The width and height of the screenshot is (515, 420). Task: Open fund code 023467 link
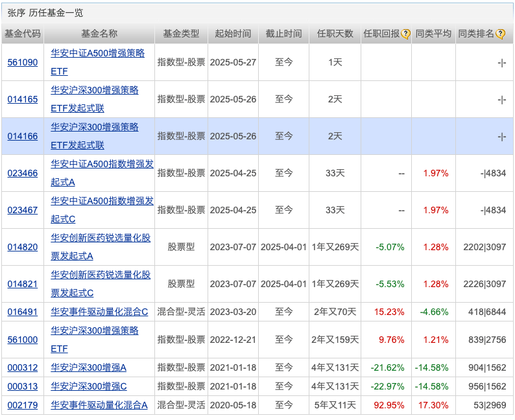click(x=23, y=211)
